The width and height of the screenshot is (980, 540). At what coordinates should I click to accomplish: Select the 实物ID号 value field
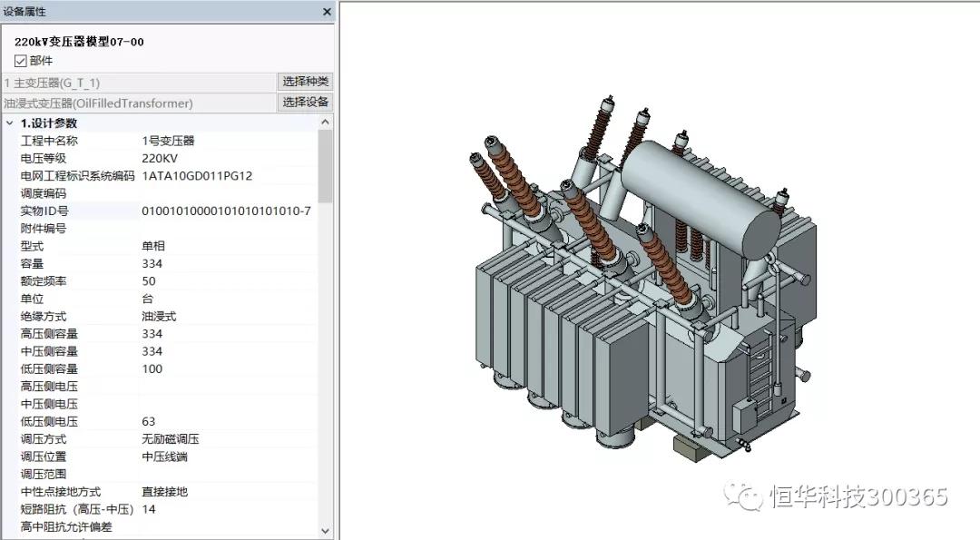(228, 211)
